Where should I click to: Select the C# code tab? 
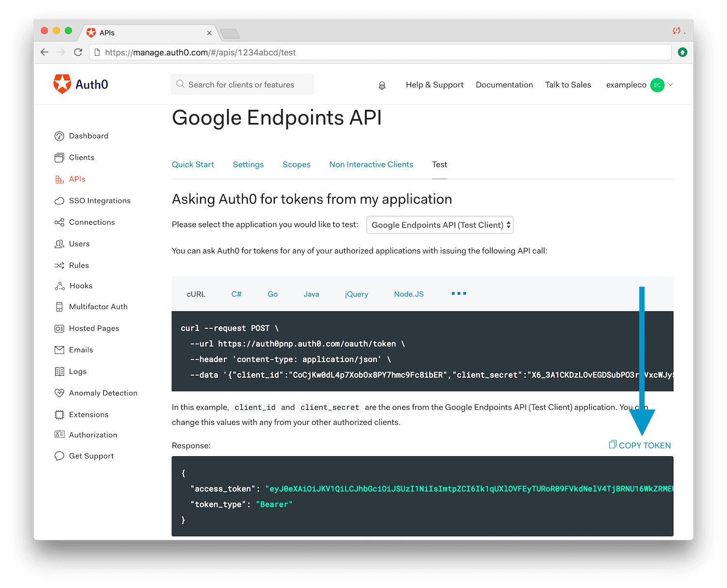[x=237, y=294]
